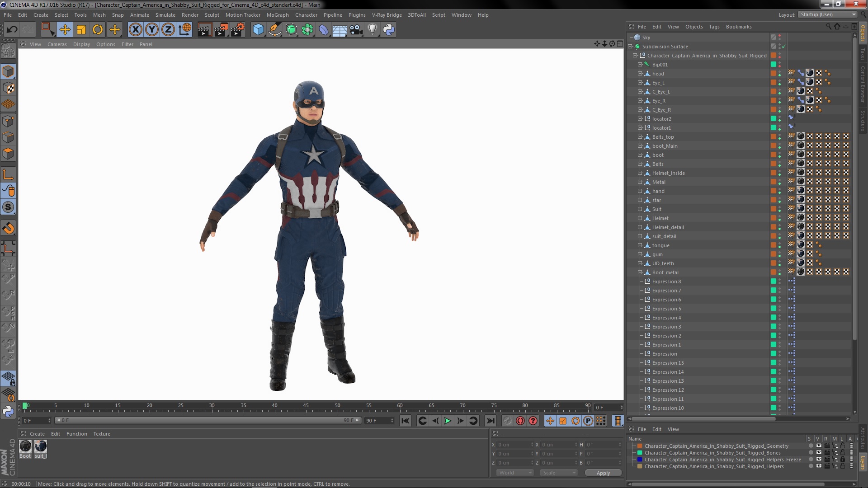Open the deformer bend icon
The height and width of the screenshot is (488, 868).
click(x=324, y=30)
